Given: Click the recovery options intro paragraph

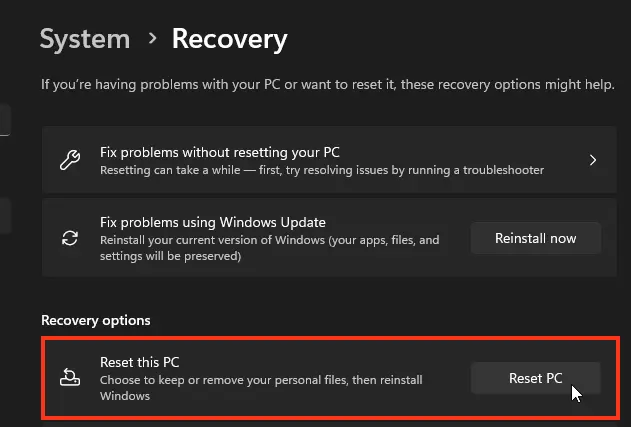Looking at the screenshot, I should coord(327,86).
